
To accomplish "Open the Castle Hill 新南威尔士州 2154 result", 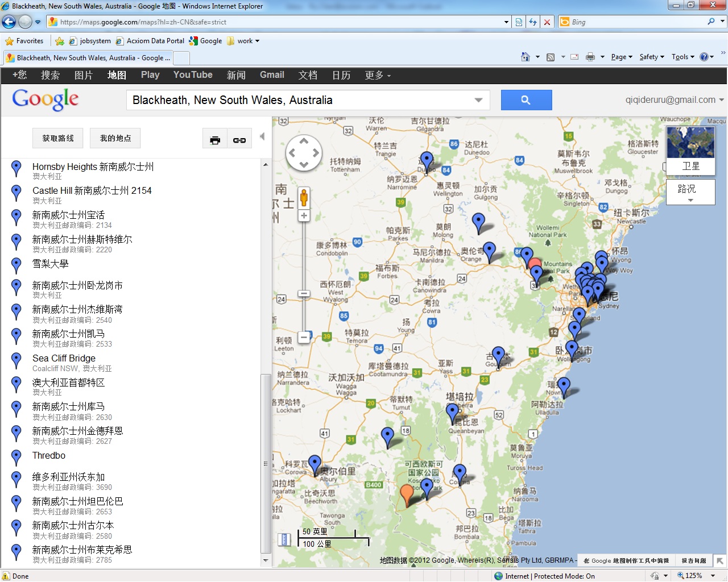I will pos(92,190).
